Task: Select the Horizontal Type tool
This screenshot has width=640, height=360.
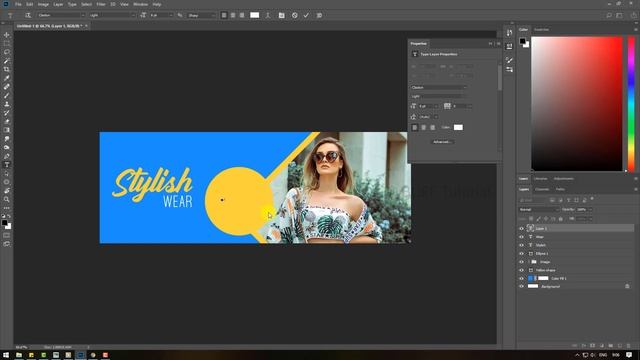Action: pyautogui.click(x=7, y=164)
